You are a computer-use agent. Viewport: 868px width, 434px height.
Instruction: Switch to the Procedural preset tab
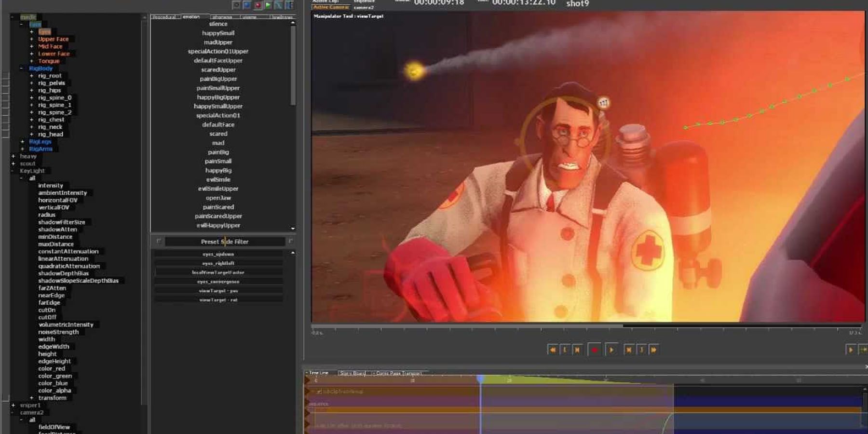(165, 17)
